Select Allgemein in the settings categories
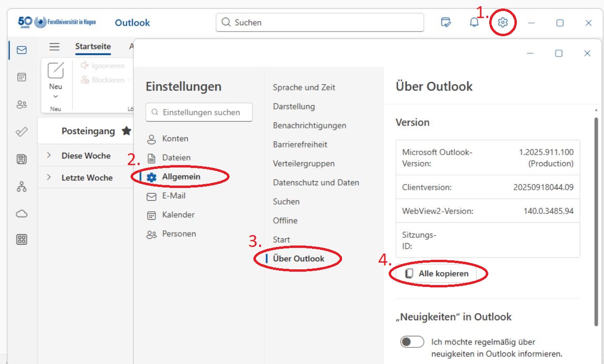This screenshot has width=604, height=364. 181,177
